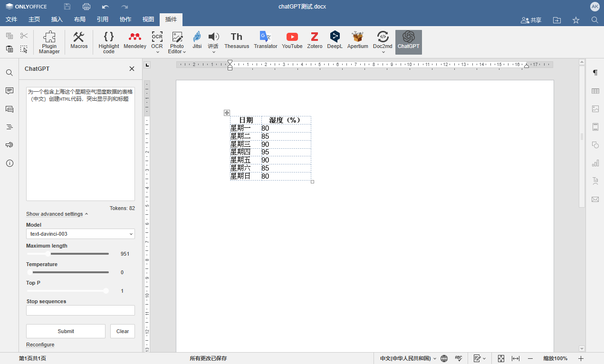This screenshot has height=364, width=604.
Task: Run the OCR plugin
Action: [x=157, y=40]
